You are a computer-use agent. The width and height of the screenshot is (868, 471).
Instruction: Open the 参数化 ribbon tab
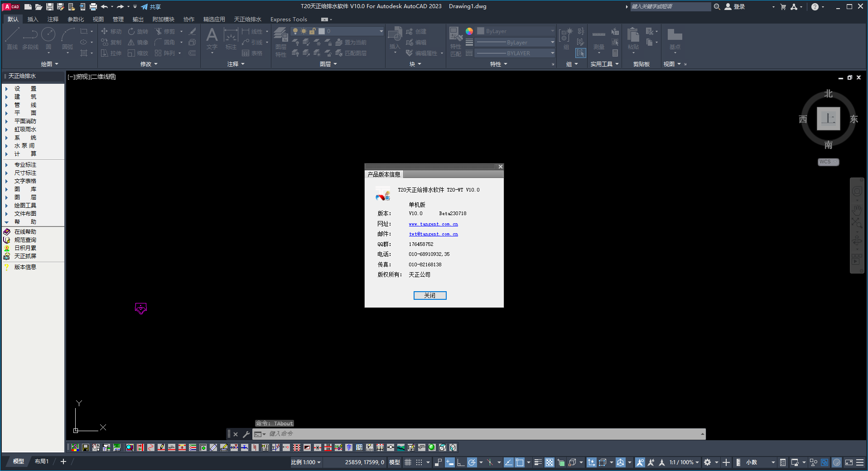(x=76, y=19)
